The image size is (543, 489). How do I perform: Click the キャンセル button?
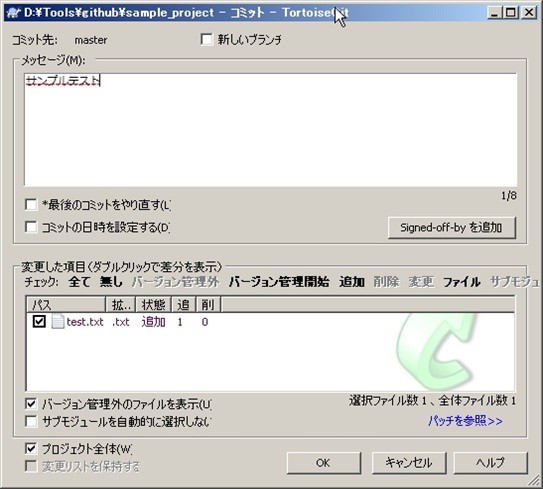click(x=409, y=463)
